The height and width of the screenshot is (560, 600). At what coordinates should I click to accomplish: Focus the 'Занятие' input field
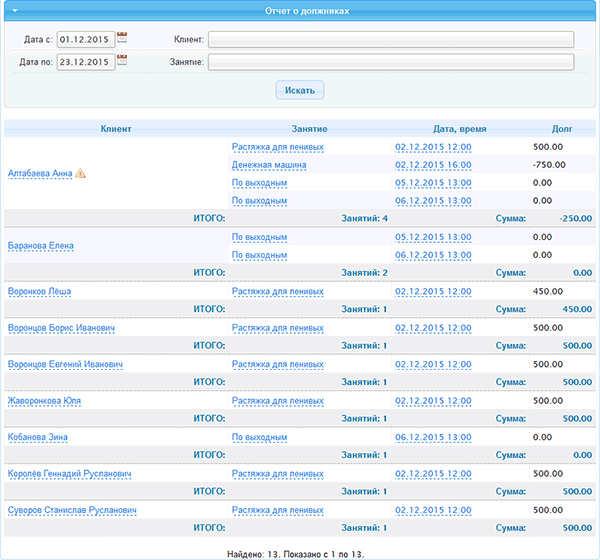pos(391,62)
